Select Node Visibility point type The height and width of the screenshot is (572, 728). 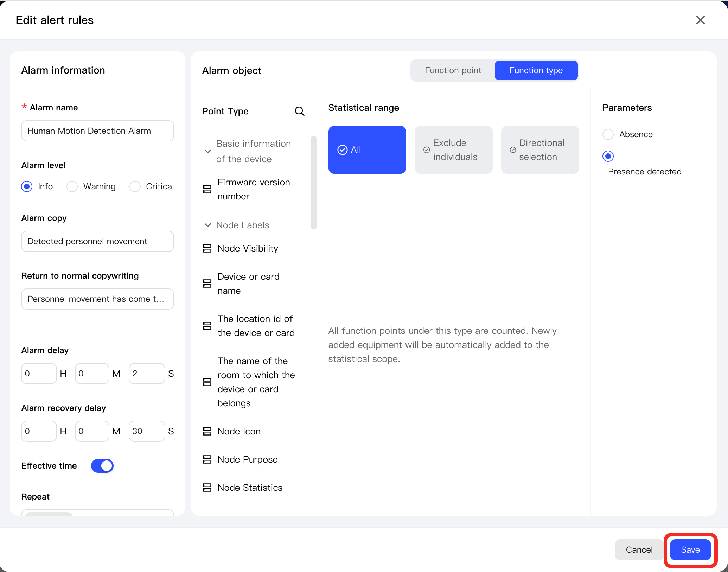(248, 248)
